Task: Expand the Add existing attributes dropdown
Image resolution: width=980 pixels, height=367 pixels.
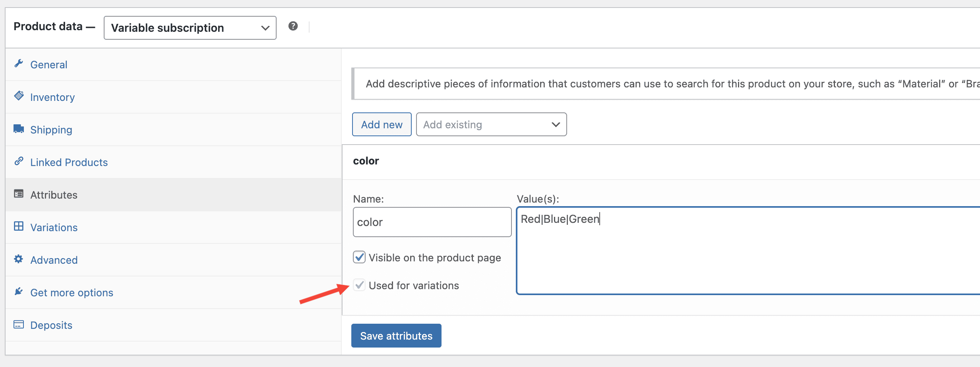Action: pos(491,124)
